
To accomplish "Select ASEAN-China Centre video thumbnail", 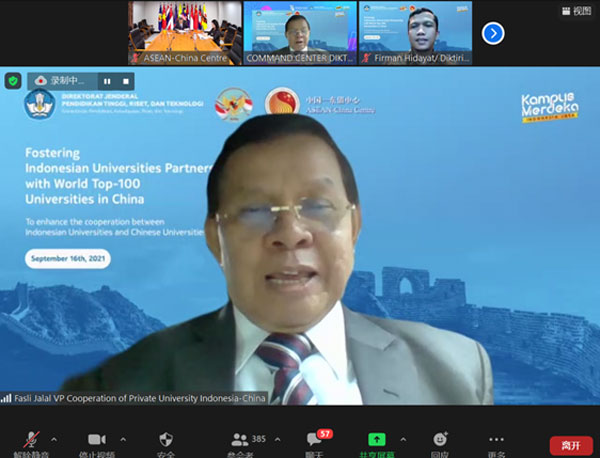I will tap(185, 33).
